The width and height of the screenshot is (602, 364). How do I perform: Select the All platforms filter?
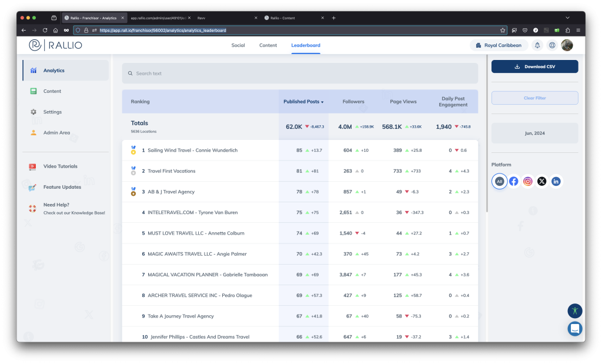[499, 181]
